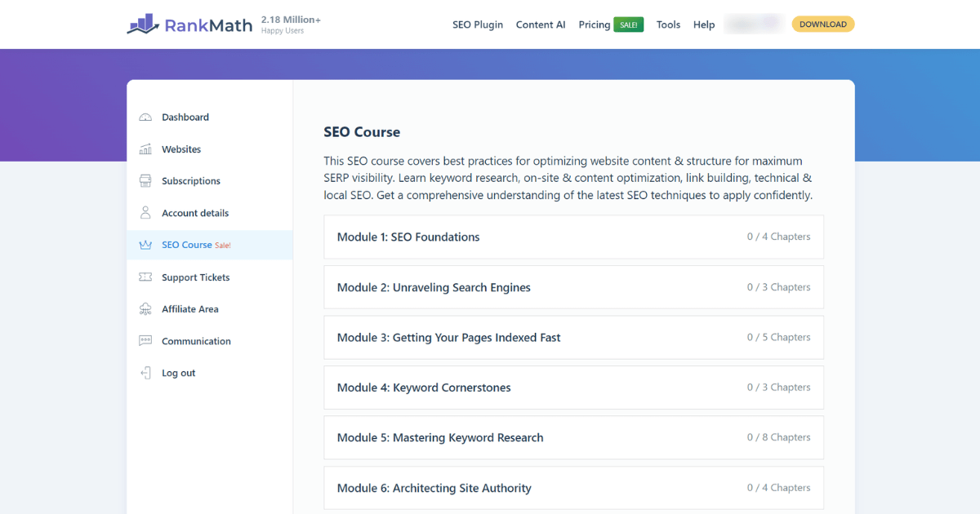Click the blurred account name in header
This screenshot has width=980, height=514.
click(x=754, y=24)
